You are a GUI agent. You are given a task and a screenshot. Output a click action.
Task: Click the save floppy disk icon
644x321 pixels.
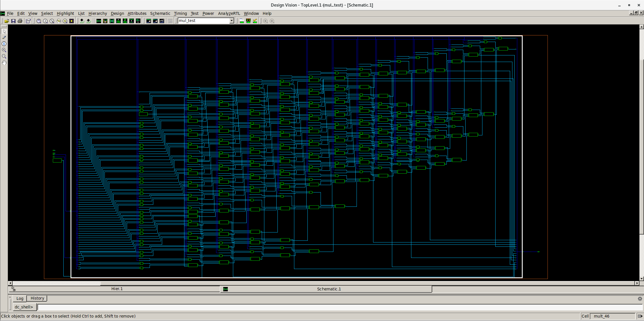[x=13, y=21]
